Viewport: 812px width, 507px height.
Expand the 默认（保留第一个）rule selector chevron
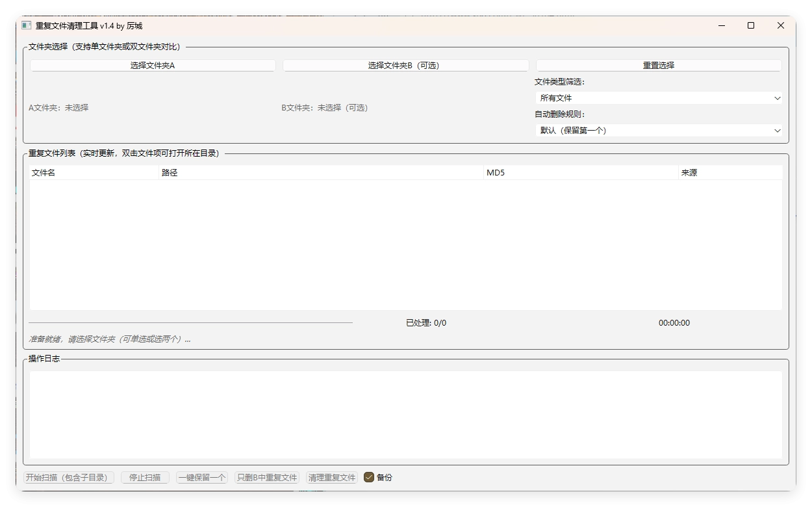(x=777, y=130)
